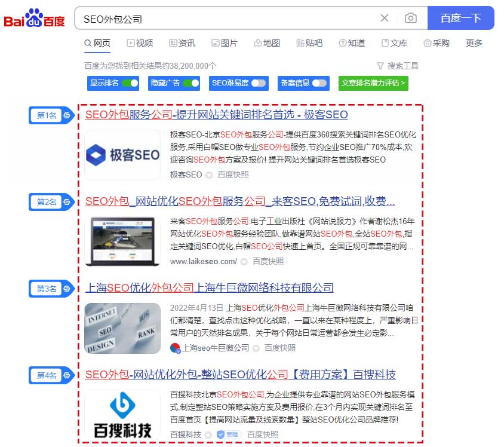Click the 保障 shield badge icon
Screen dimensions: 504x447
[228, 435]
